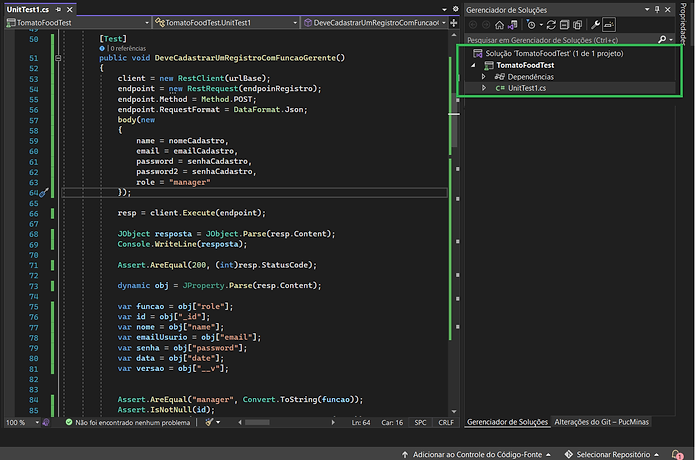This screenshot has height=460, width=695.
Task: Click Adicionar ao Controle do Código-Fonte
Action: (477, 455)
